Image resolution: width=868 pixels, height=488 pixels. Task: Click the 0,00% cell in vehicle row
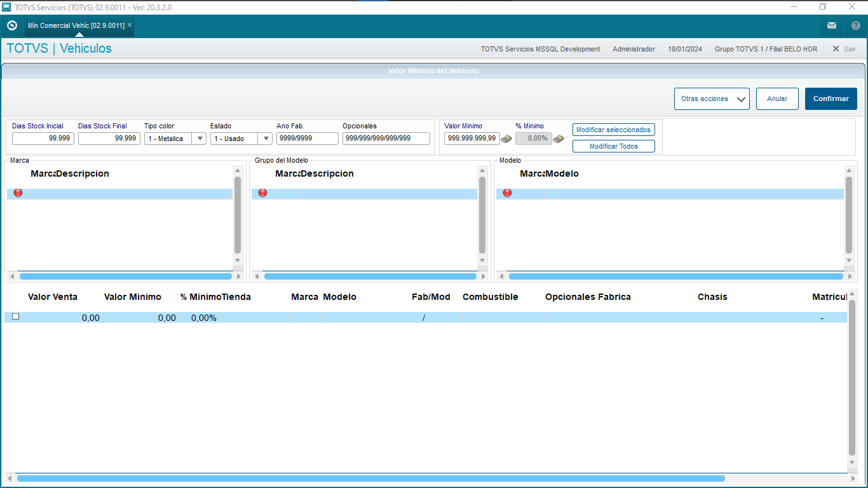pyautogui.click(x=204, y=318)
